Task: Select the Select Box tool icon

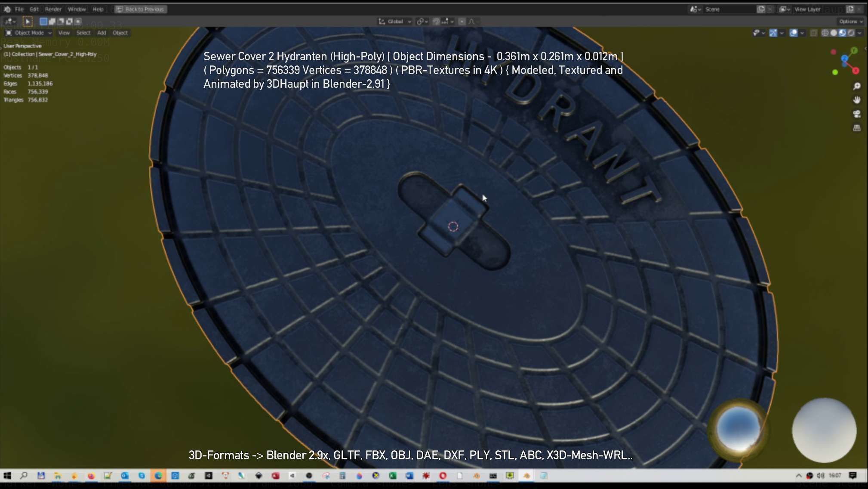Action: [x=27, y=21]
